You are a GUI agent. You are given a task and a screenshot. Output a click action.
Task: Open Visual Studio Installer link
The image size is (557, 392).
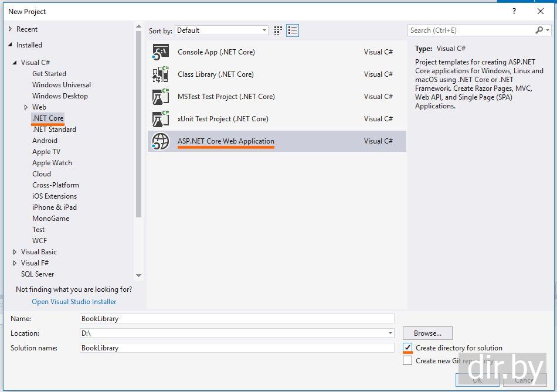coord(74,302)
